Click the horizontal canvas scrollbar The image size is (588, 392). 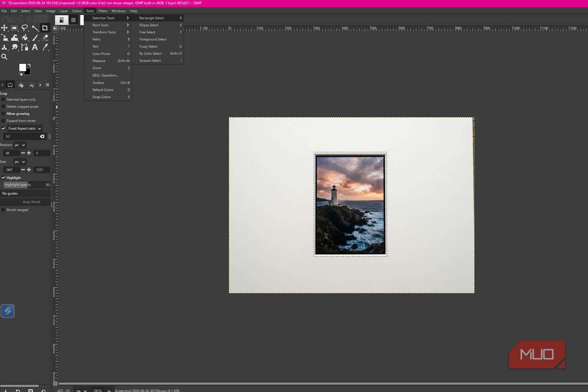point(323,383)
